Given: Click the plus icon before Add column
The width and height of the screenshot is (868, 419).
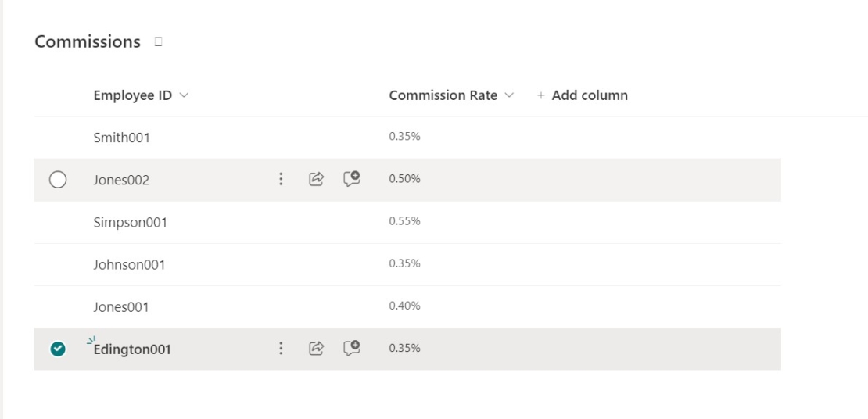Looking at the screenshot, I should tap(541, 95).
